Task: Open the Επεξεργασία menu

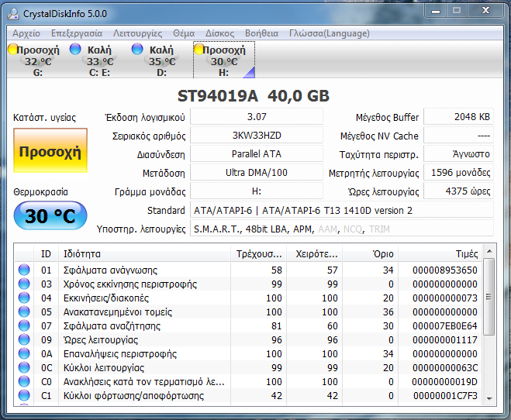Action: click(x=77, y=33)
